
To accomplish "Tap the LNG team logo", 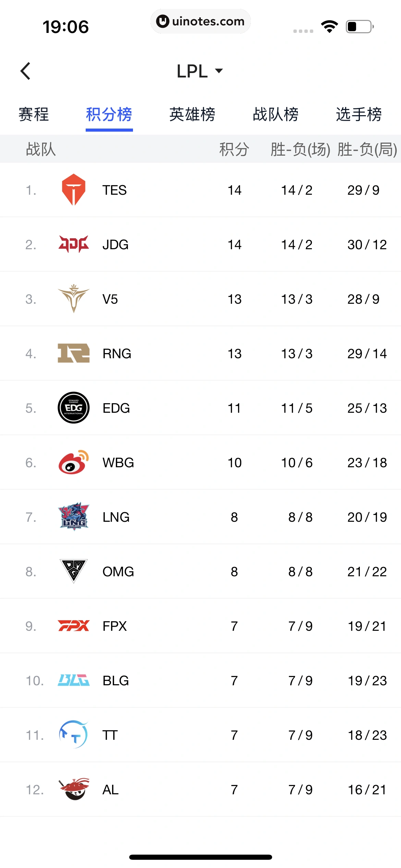I will point(73,517).
